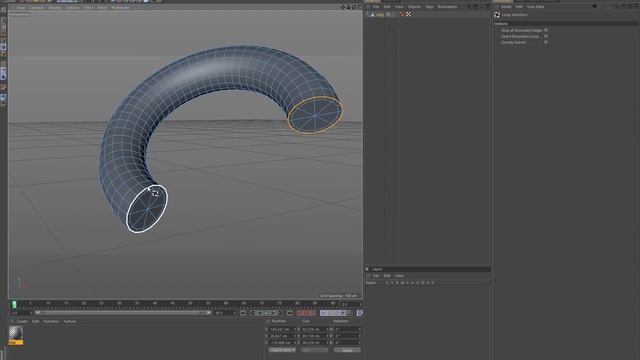Image resolution: width=640 pixels, height=360 pixels.
Task: Toggle Stop at Boundary Edges checkbox
Action: pyautogui.click(x=546, y=30)
